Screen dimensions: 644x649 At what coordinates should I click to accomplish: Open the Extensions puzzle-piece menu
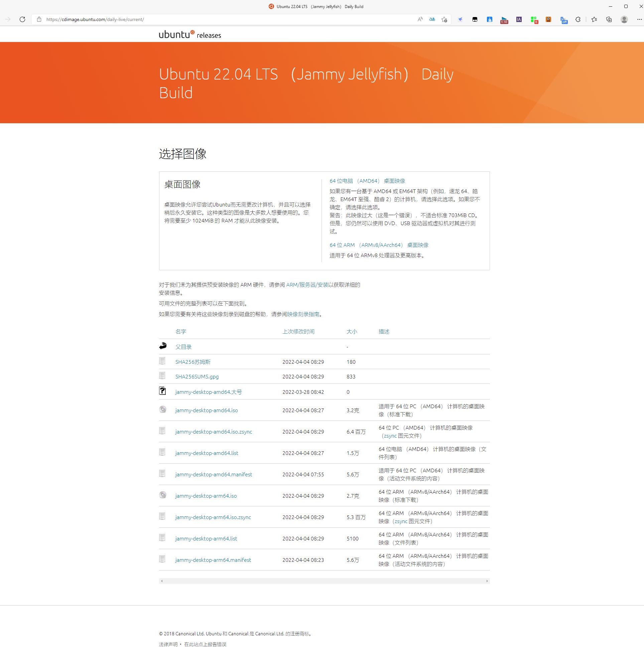[578, 19]
